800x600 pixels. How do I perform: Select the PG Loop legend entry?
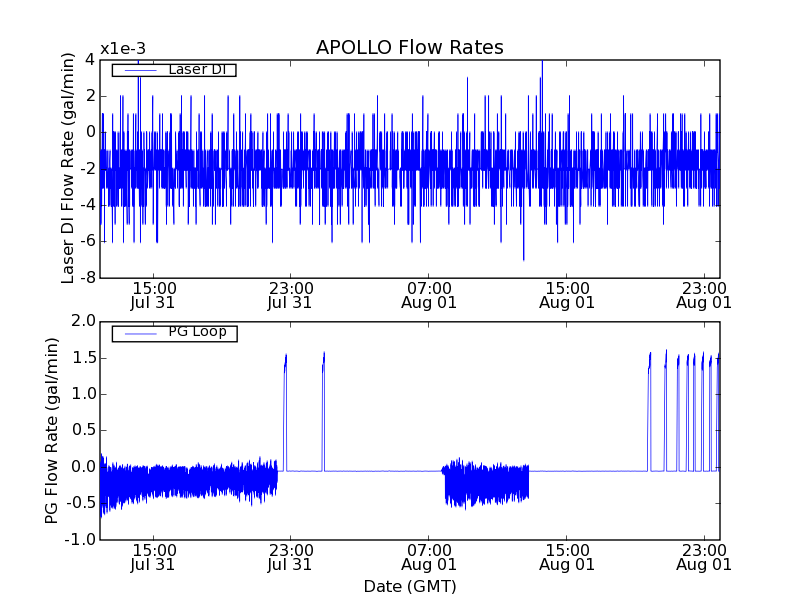coord(174,333)
